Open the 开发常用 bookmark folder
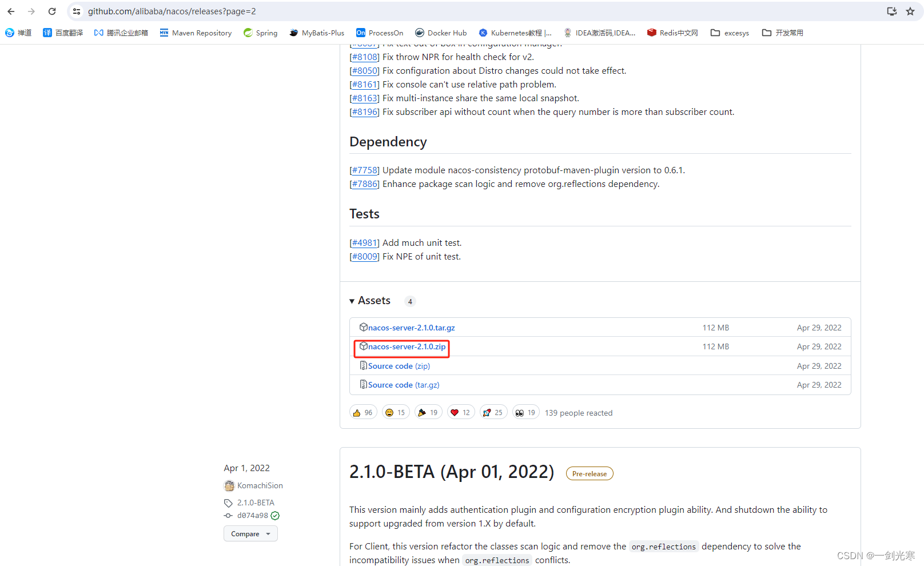The width and height of the screenshot is (924, 566). pos(783,33)
